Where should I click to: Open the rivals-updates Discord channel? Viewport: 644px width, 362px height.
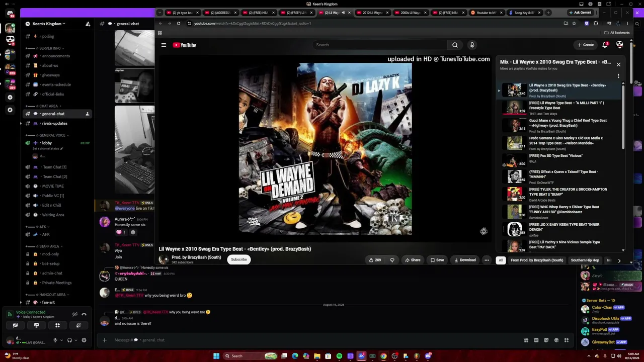[54, 123]
